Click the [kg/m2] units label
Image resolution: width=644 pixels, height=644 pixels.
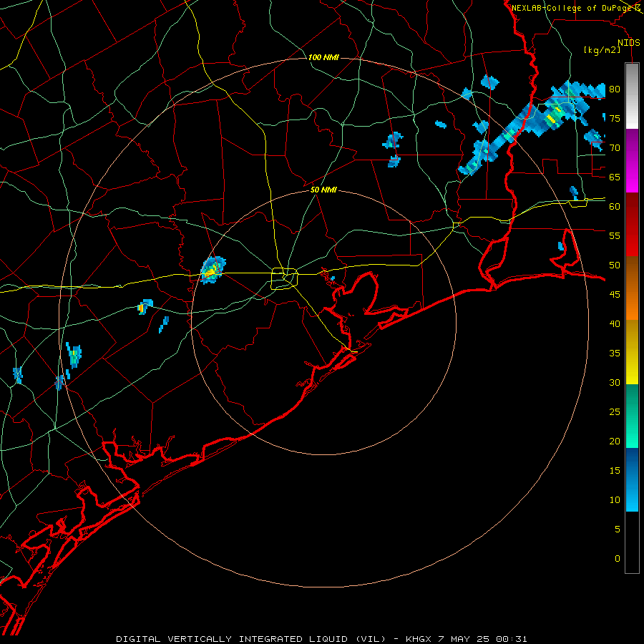602,50
